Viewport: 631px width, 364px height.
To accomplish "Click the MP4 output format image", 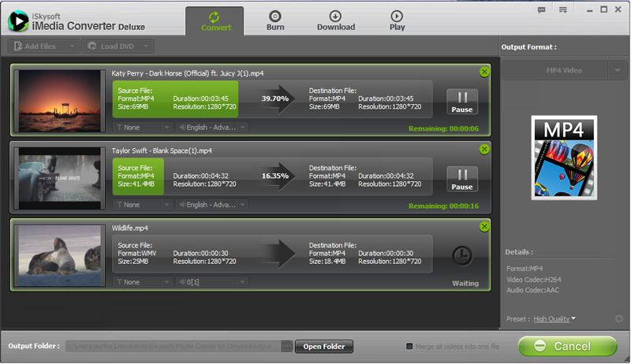I will pyautogui.click(x=564, y=156).
